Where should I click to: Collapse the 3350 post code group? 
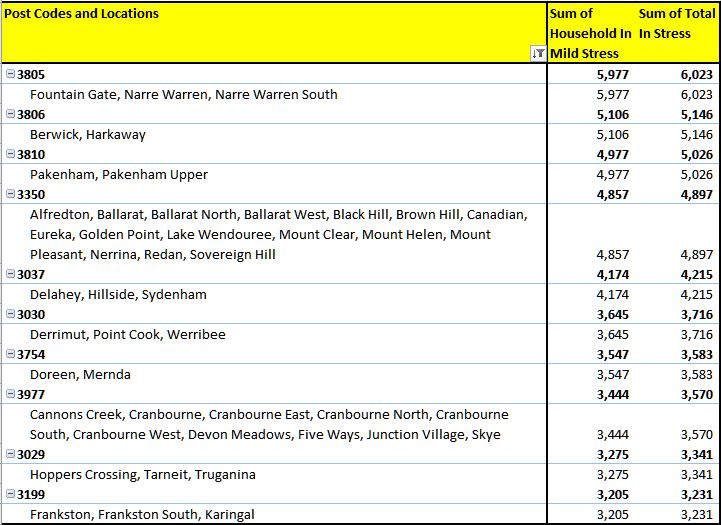click(10, 194)
